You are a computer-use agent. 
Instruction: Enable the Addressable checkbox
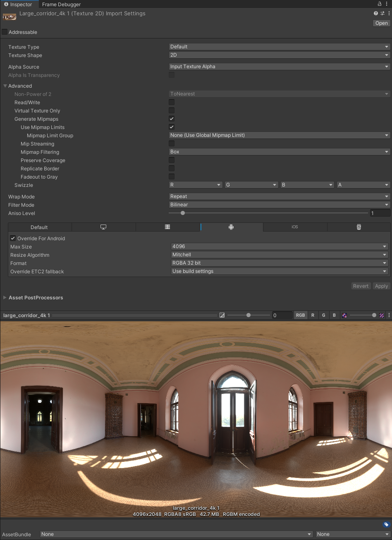click(x=4, y=32)
